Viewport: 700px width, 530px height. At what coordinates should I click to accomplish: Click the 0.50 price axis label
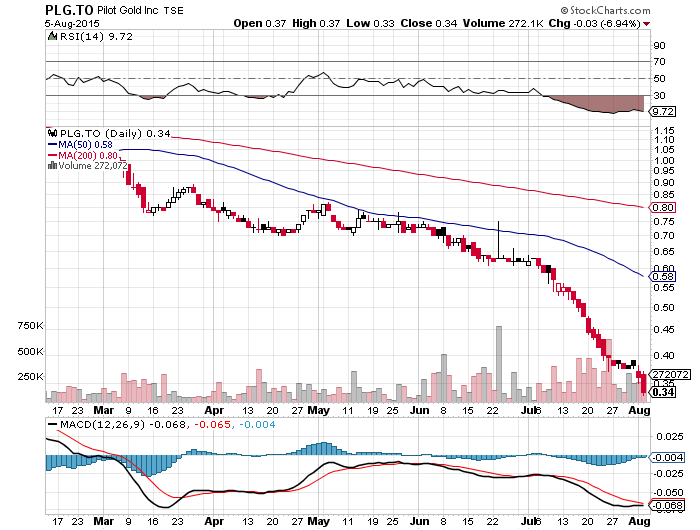[x=664, y=308]
